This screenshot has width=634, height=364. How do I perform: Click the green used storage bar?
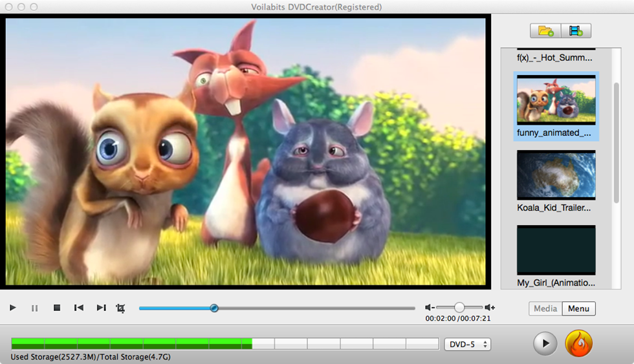coord(132,344)
